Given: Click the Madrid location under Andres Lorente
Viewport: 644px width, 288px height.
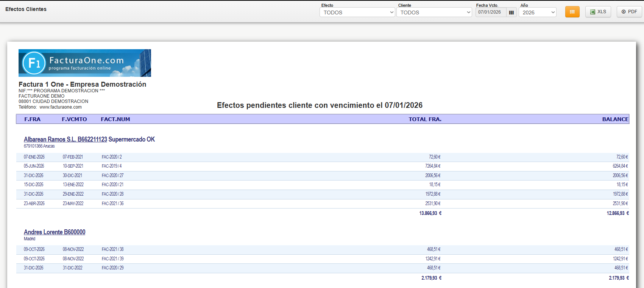Looking at the screenshot, I should pos(30,239).
